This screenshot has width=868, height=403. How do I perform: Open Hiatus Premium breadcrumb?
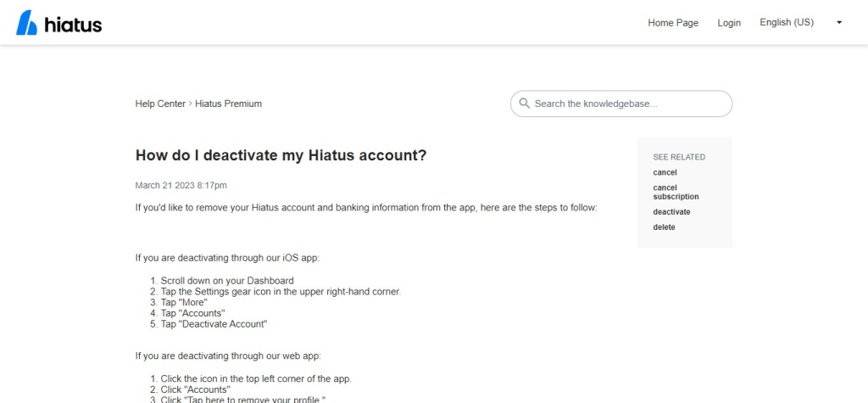point(228,104)
